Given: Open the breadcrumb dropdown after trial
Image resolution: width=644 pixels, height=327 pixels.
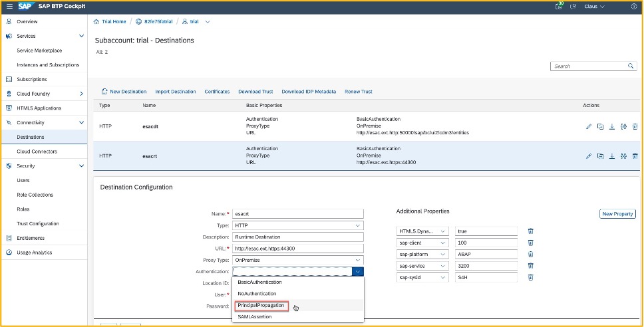Looking at the screenshot, I should pyautogui.click(x=208, y=22).
